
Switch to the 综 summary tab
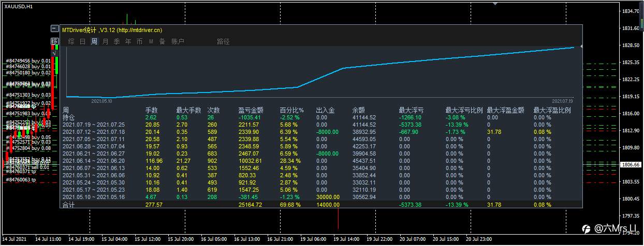pos(71,41)
